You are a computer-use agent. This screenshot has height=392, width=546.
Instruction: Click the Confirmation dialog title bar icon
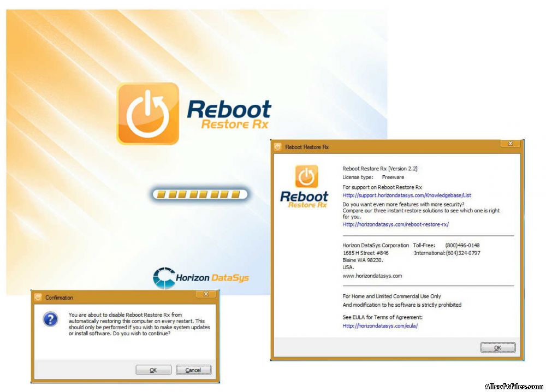coord(38,298)
